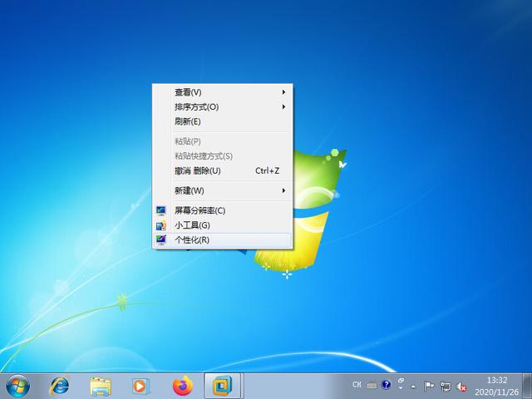
Task: Select 撤消 删除(U) menu entry
Action: [x=222, y=170]
